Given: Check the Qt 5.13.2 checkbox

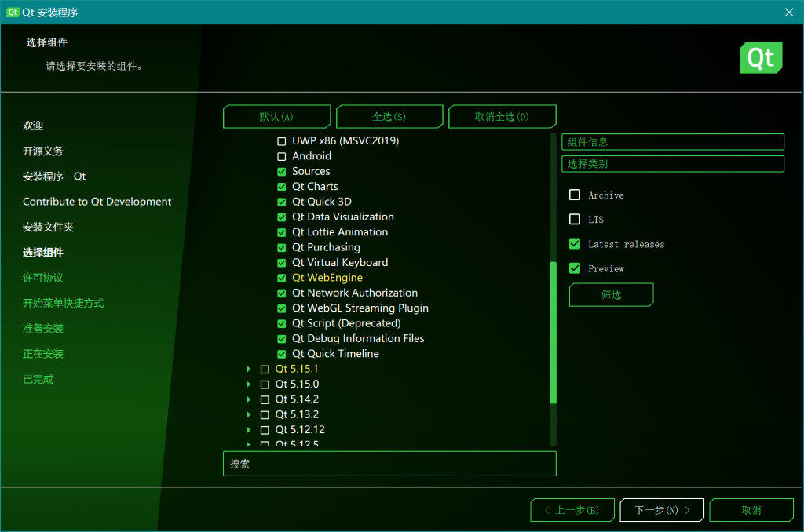Looking at the screenshot, I should [x=265, y=414].
